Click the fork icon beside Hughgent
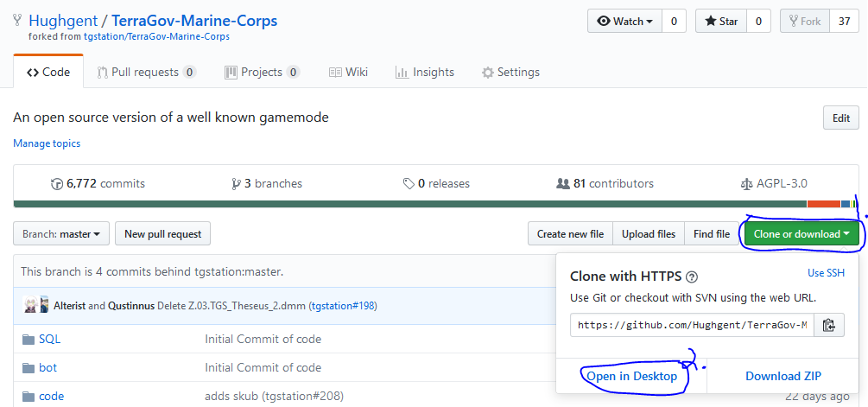 tap(18, 21)
